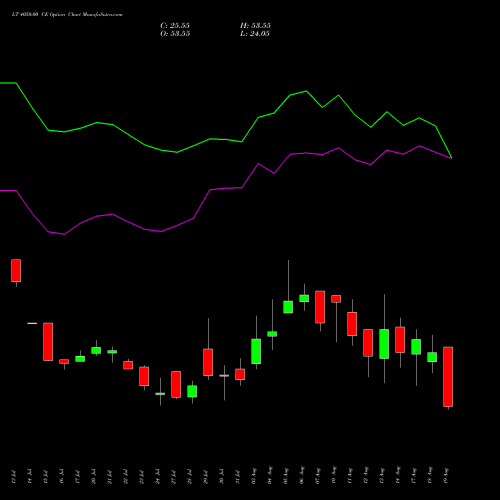
Task: Click the big red candle above 07 Aug
Action: click(x=320, y=307)
